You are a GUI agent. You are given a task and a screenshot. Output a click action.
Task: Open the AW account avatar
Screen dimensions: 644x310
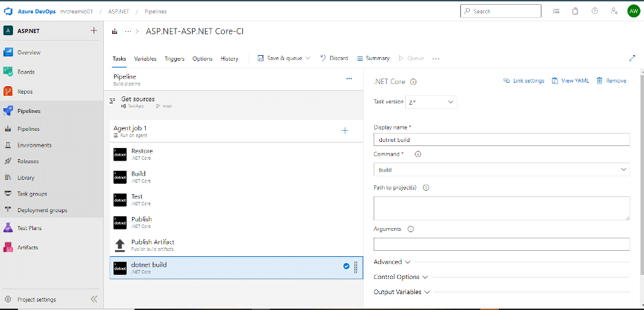point(633,11)
